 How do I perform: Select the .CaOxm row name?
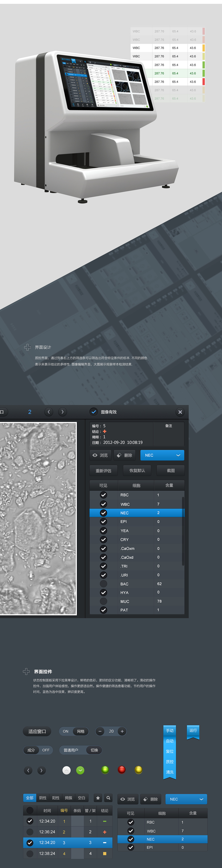(x=127, y=549)
